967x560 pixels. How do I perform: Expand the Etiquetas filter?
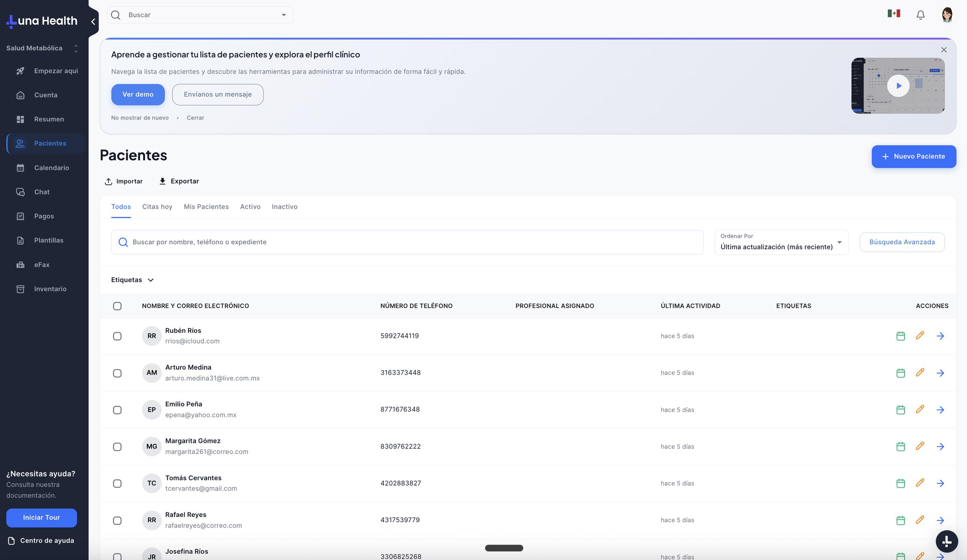[x=132, y=280]
